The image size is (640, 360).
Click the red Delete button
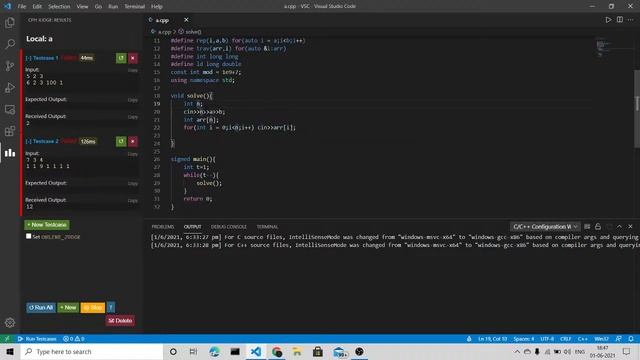120,320
